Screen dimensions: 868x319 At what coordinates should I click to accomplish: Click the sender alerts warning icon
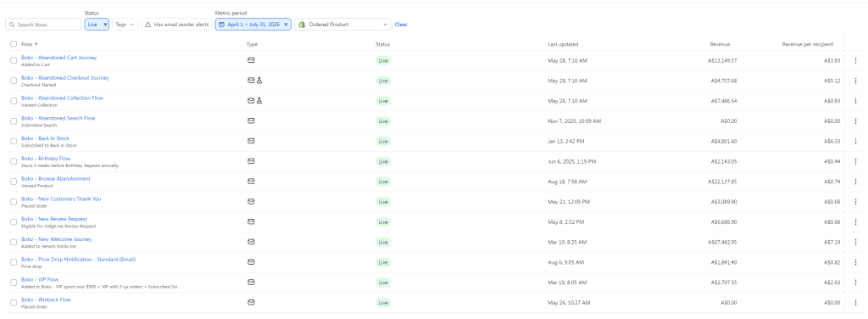pos(148,25)
